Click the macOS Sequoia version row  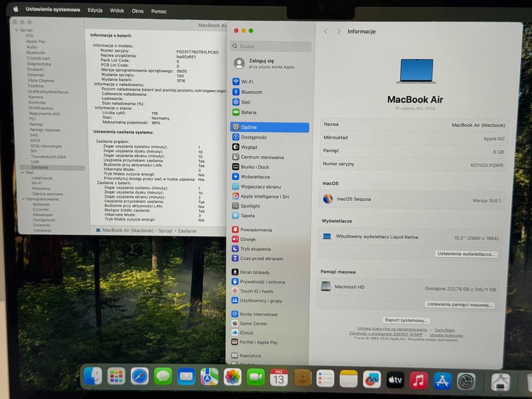411,199
